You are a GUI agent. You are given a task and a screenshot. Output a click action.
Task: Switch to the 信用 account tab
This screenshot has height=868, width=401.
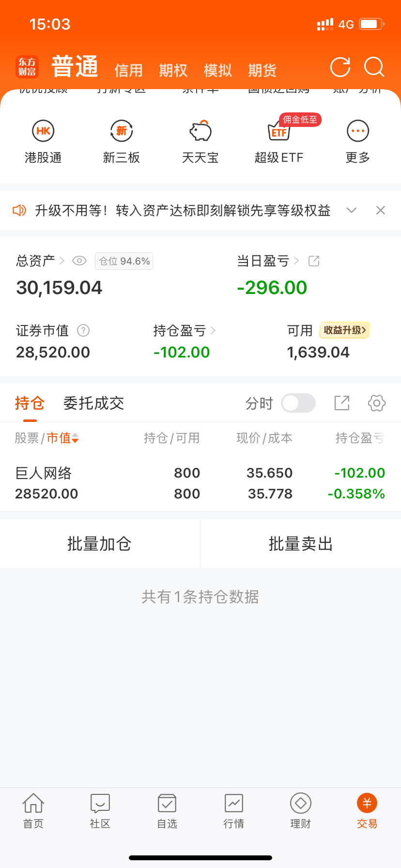click(x=128, y=71)
